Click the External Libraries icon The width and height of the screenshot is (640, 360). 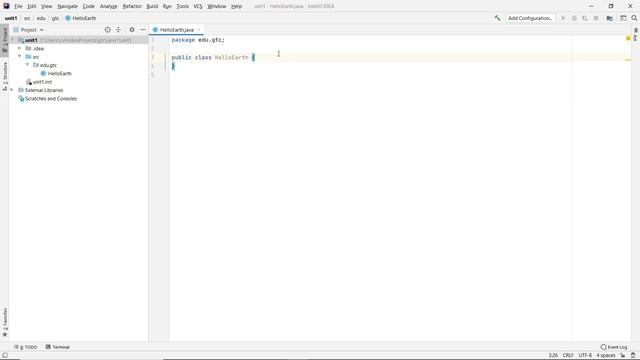coord(21,90)
